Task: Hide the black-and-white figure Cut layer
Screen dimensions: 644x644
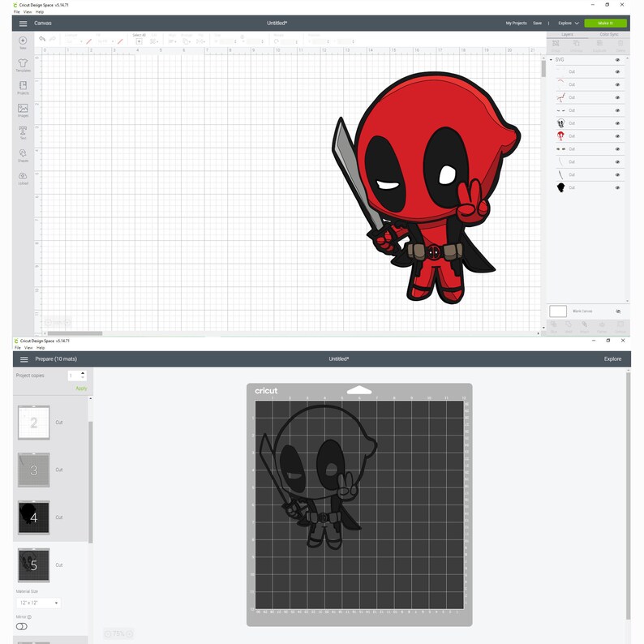Action: 617,123
